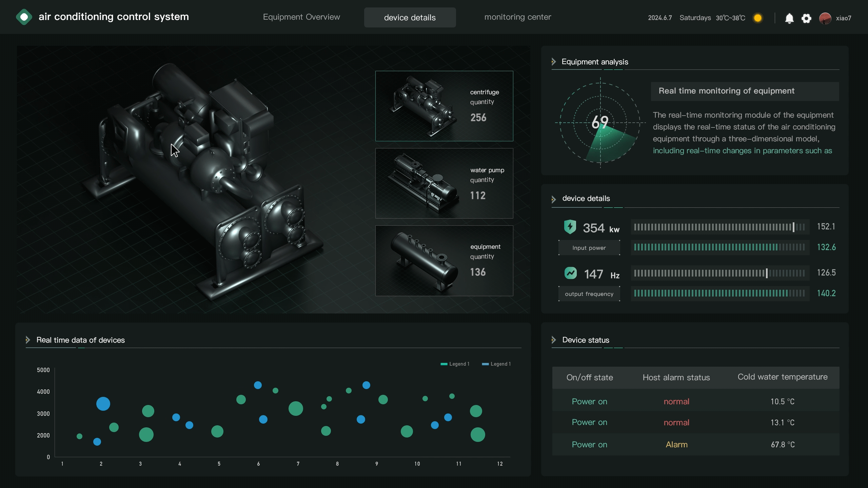Click the Host alarm status column header
The width and height of the screenshot is (868, 488).
pos(676,378)
